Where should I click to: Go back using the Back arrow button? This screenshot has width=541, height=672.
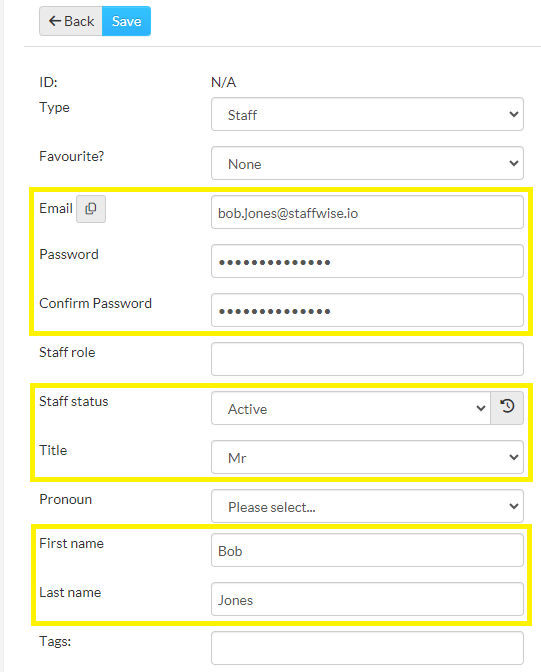[x=71, y=21]
